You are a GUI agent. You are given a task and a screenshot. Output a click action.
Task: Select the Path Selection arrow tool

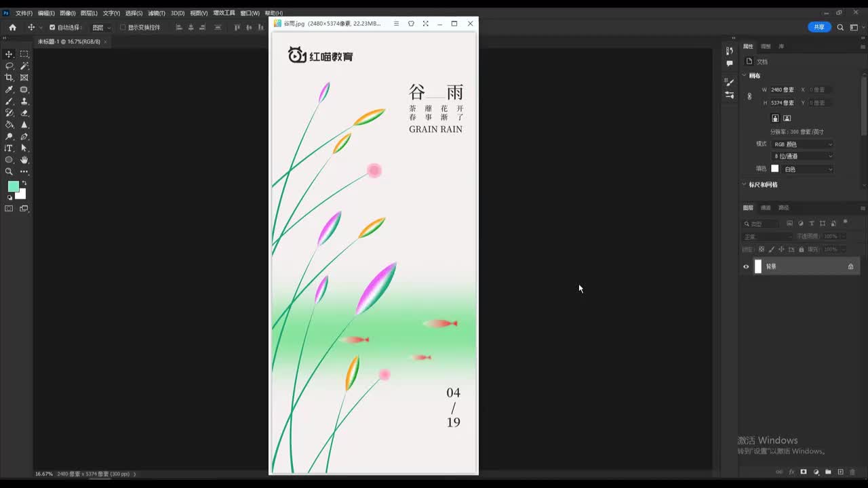click(x=24, y=148)
